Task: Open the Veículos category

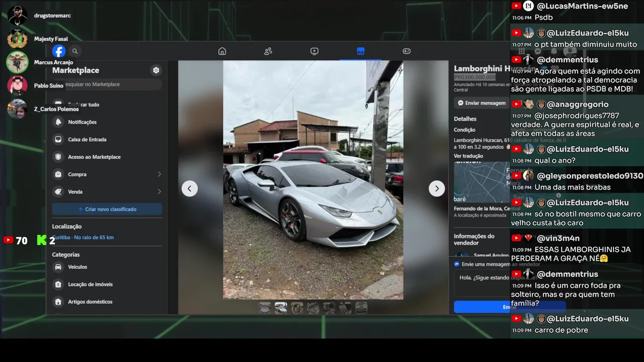Action: click(x=107, y=267)
